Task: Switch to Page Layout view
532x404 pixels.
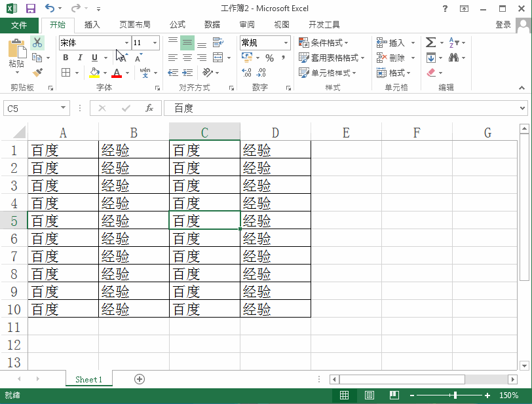Action: [369, 395]
